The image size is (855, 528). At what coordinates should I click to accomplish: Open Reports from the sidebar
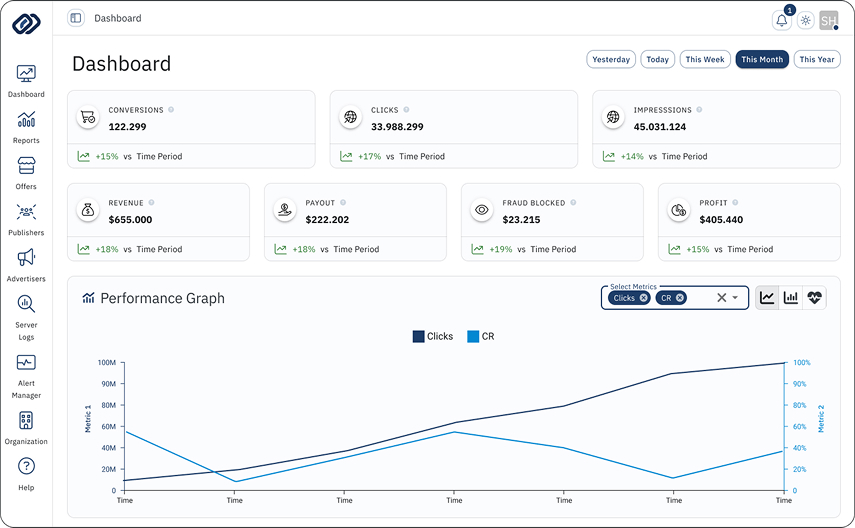(26, 126)
